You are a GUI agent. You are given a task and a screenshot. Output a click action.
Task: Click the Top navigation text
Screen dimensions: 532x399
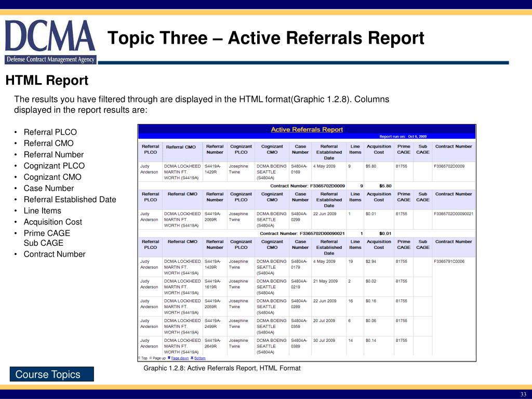pyautogui.click(x=144, y=358)
